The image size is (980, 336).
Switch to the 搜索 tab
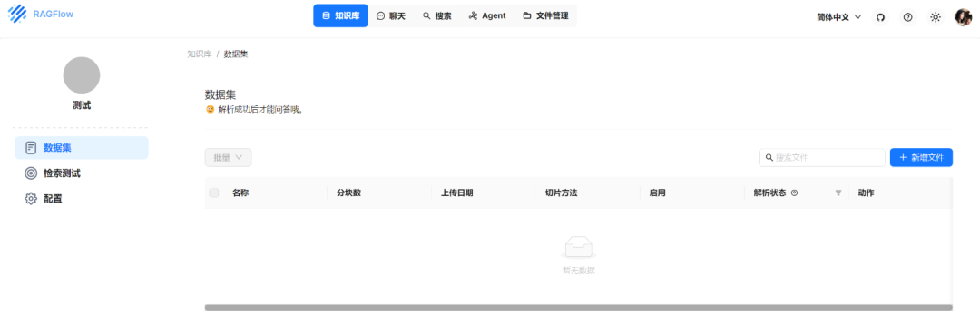[436, 15]
